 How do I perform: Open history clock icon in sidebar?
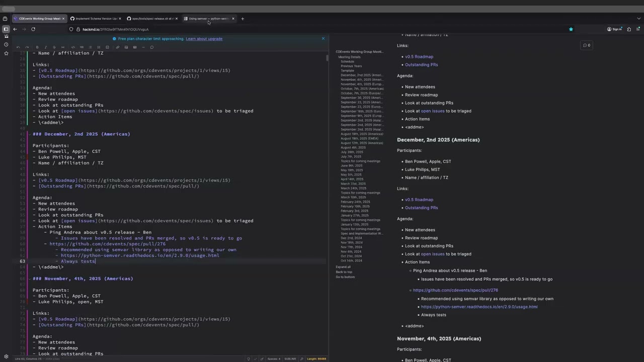[x=6, y=44]
